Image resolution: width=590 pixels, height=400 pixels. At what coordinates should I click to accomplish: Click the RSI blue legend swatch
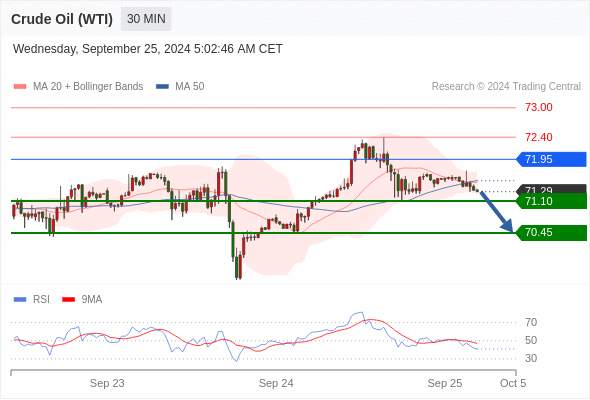pos(20,300)
